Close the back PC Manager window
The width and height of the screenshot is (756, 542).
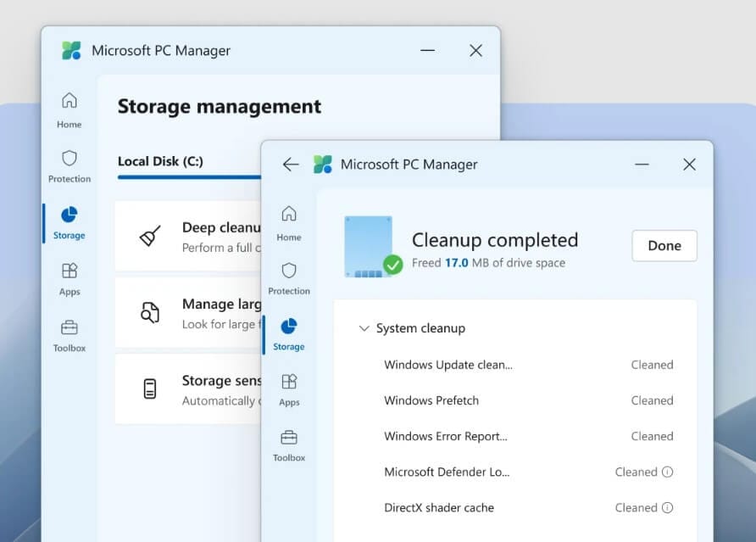(475, 50)
